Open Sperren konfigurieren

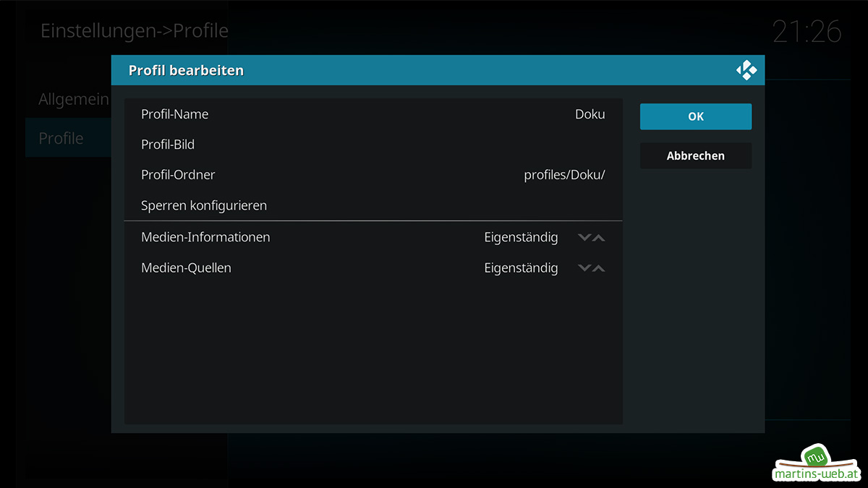[x=373, y=205]
